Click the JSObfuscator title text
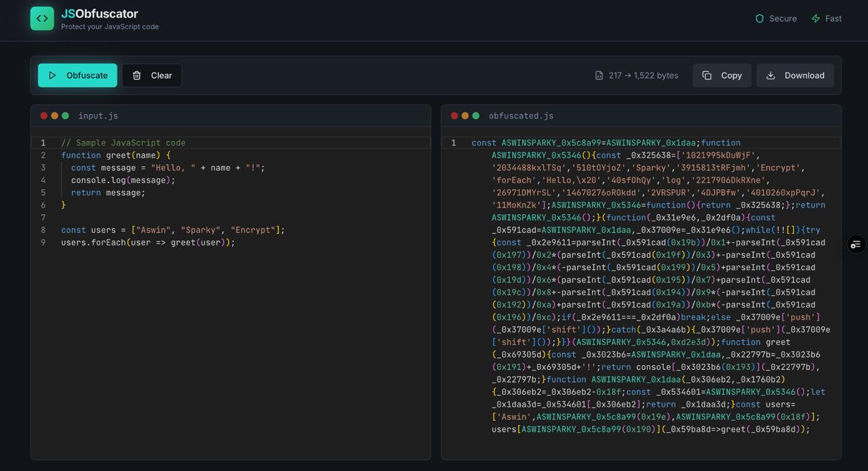The width and height of the screenshot is (868, 471). [x=100, y=14]
